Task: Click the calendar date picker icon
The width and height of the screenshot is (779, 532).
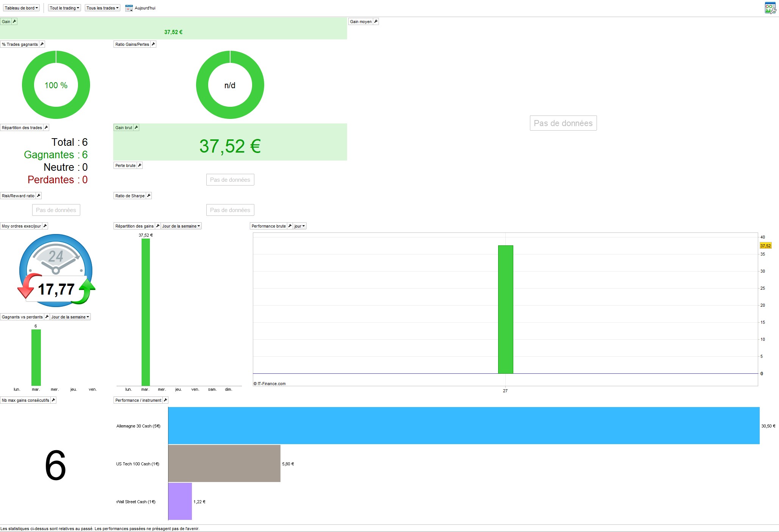Action: (129, 8)
